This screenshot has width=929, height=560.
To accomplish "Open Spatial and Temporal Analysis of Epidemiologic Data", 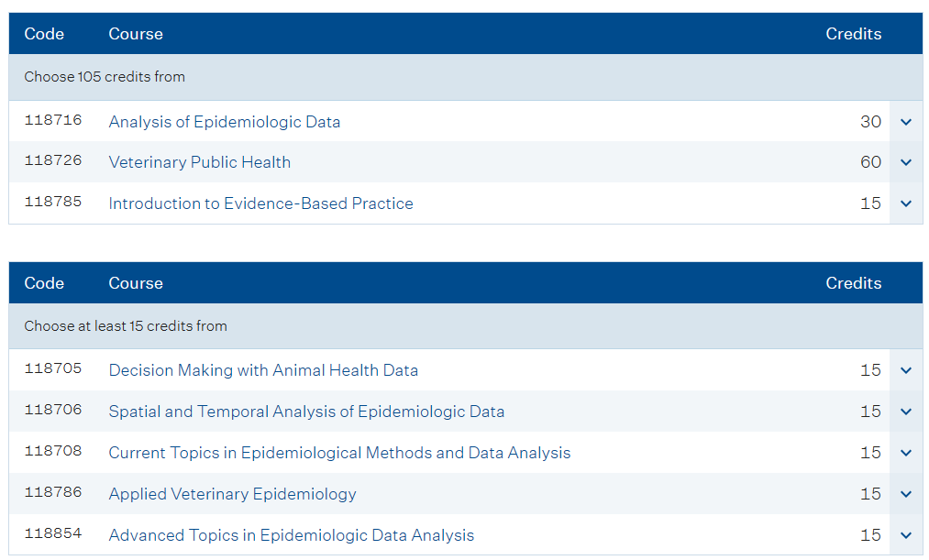I will [306, 412].
